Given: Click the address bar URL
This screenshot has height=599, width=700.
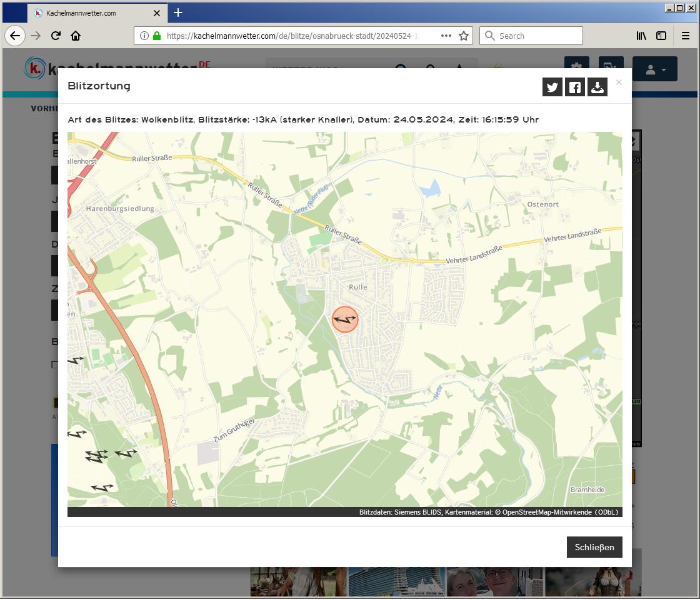Looking at the screenshot, I should pyautogui.click(x=292, y=36).
